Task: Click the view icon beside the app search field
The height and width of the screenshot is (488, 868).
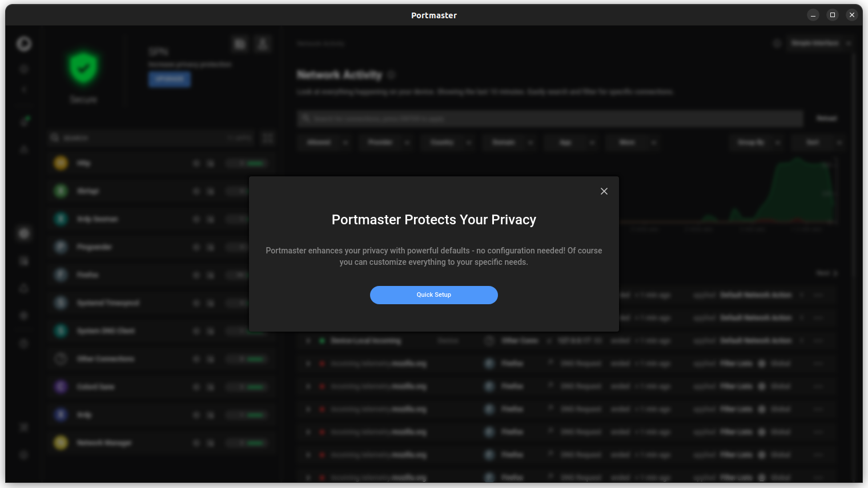Action: tap(268, 138)
